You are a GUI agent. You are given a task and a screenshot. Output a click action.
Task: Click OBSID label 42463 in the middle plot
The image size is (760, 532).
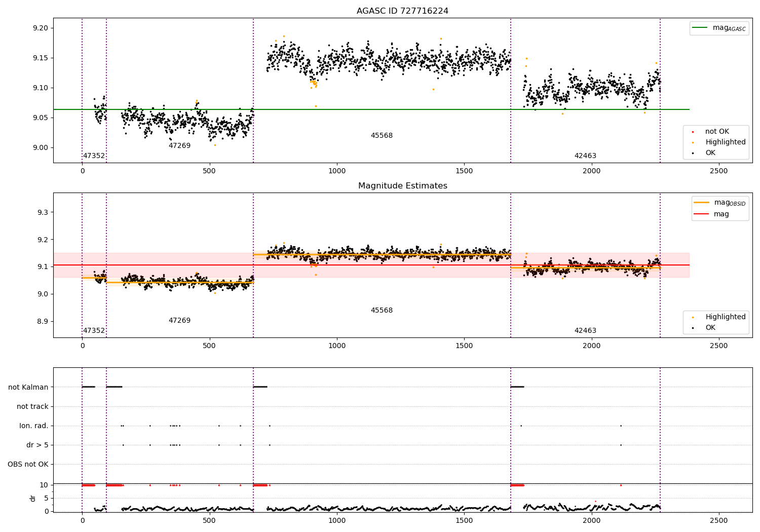pyautogui.click(x=585, y=330)
